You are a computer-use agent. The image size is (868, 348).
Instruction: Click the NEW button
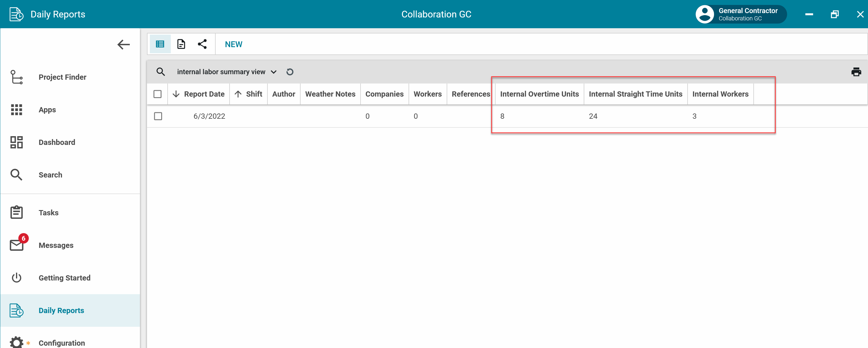point(233,44)
